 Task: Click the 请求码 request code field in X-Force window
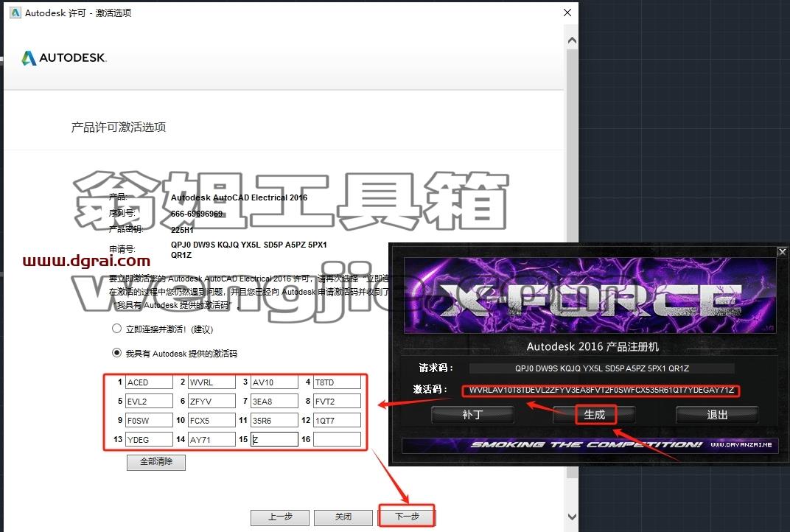click(x=601, y=368)
